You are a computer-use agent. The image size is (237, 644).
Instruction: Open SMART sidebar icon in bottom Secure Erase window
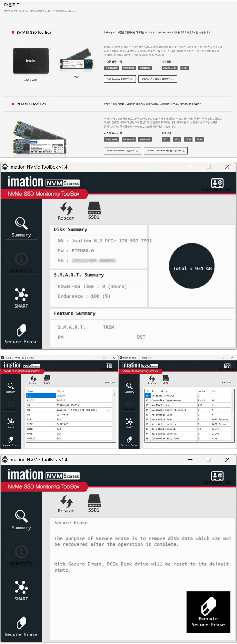(x=21, y=587)
